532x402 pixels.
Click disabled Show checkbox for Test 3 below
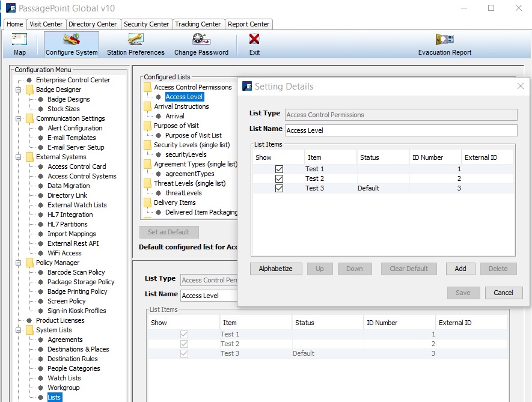pyautogui.click(x=184, y=353)
